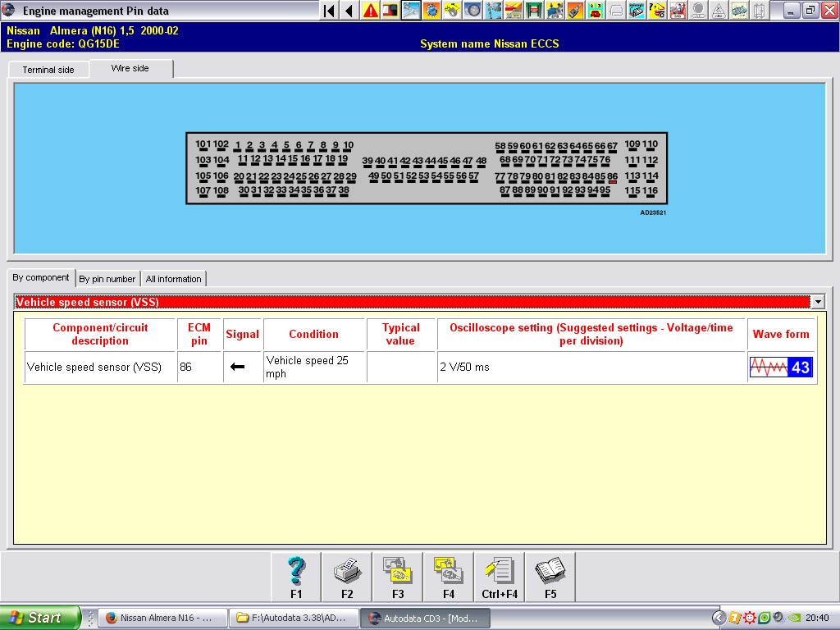Viewport: 840px width, 630px height.
Task: Click the Oscilloscope setting column header
Action: (591, 335)
